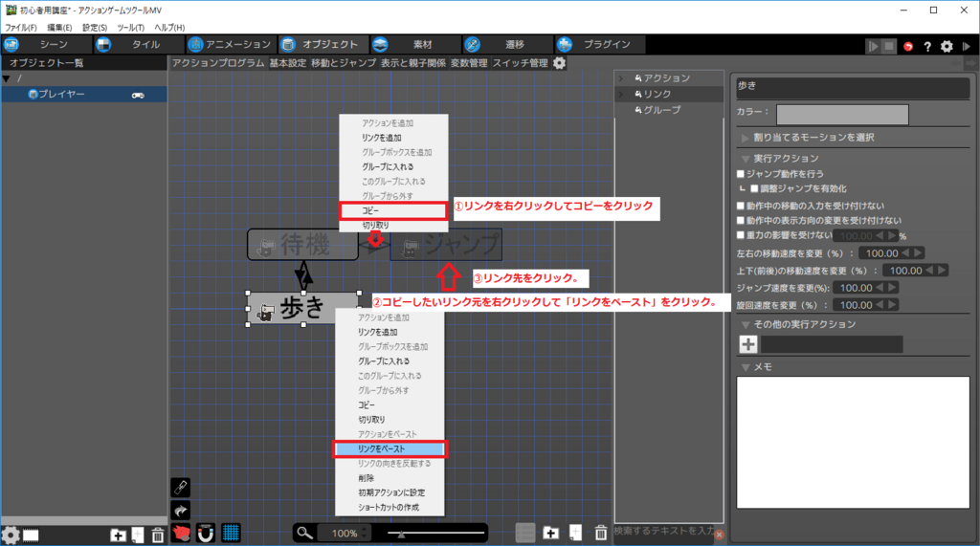Enable 調整ジャンプを有効化 checkbox
Screen dimensions: 980x546
coord(754,188)
